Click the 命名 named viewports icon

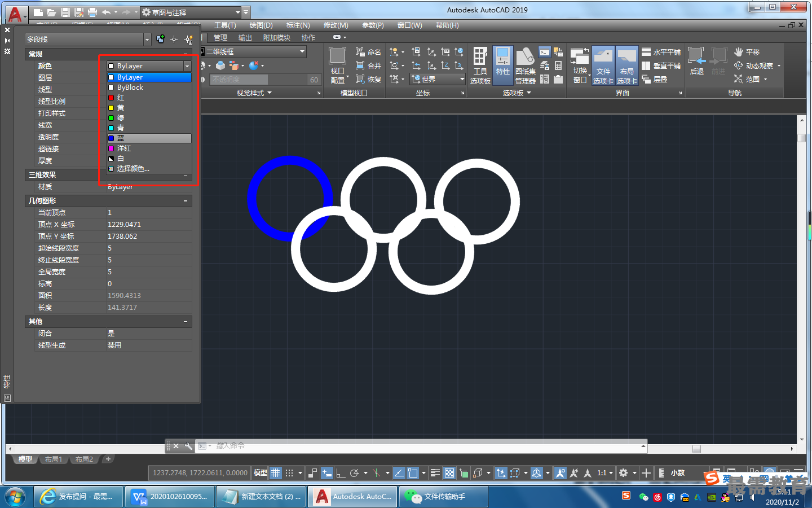[x=368, y=52]
